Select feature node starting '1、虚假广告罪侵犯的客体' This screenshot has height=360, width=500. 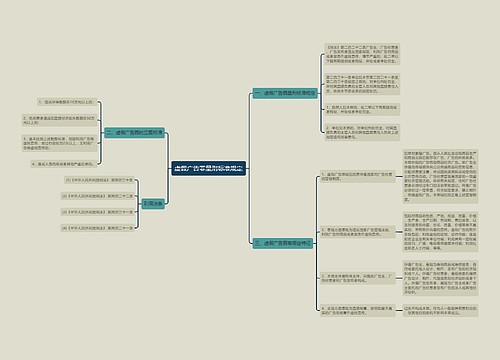pos(357,176)
